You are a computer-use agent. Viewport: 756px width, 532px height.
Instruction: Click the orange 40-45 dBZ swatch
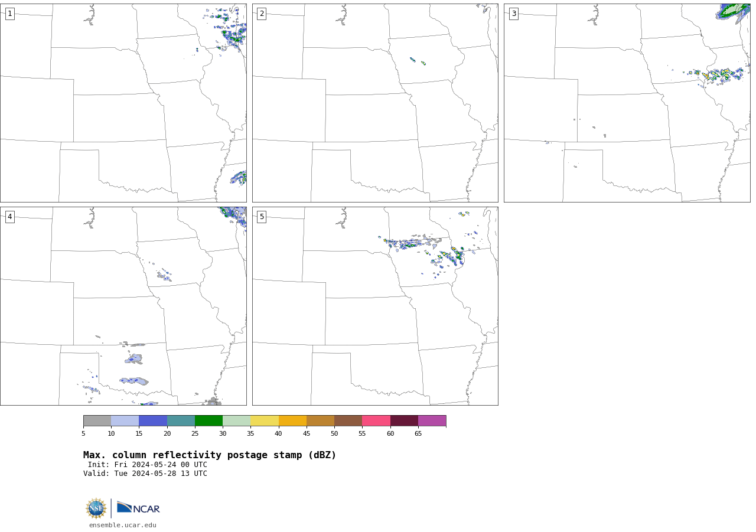pyautogui.click(x=292, y=421)
